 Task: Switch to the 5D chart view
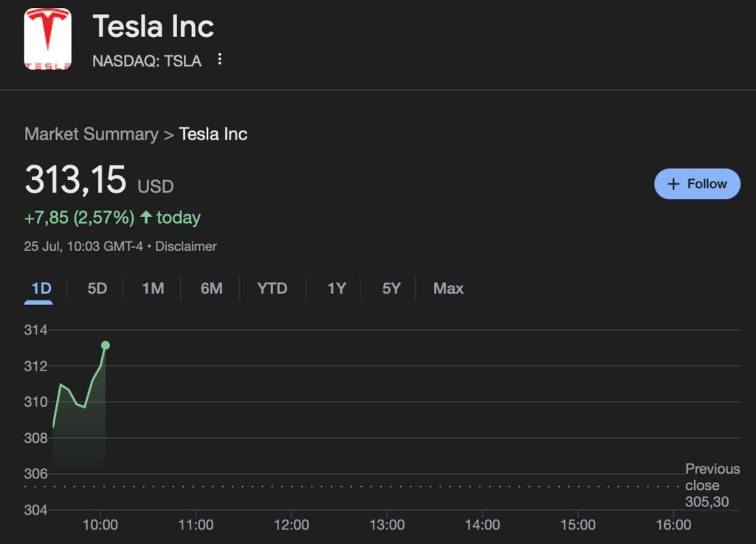pyautogui.click(x=95, y=289)
